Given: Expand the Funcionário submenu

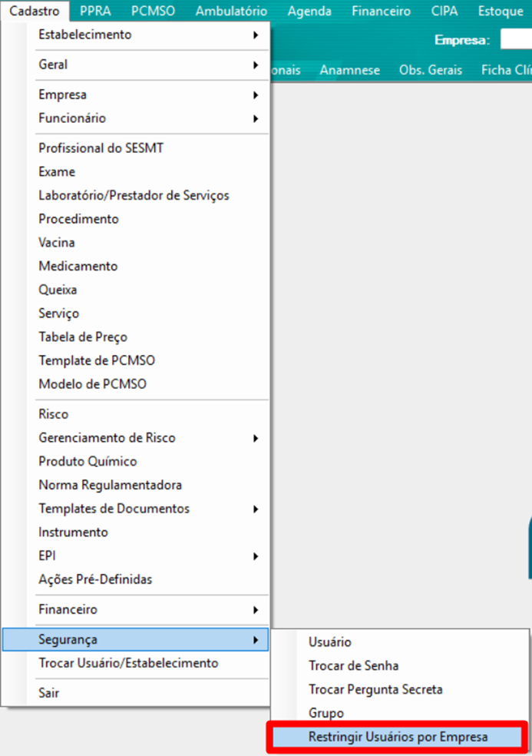Looking at the screenshot, I should pos(135,118).
